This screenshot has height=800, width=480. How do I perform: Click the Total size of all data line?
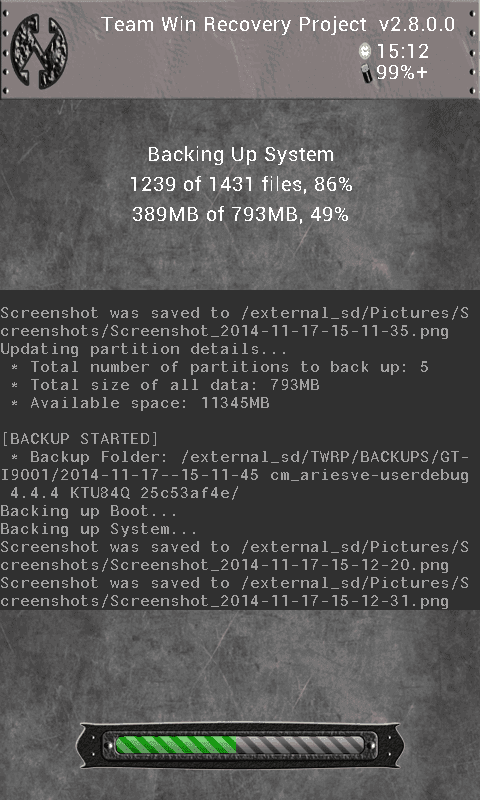coord(165,385)
